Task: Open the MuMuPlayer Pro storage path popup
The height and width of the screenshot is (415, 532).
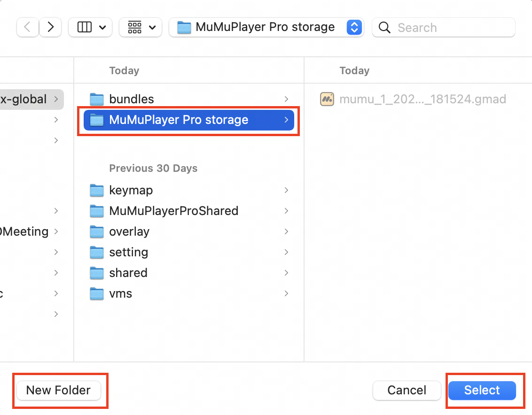Action: point(266,28)
